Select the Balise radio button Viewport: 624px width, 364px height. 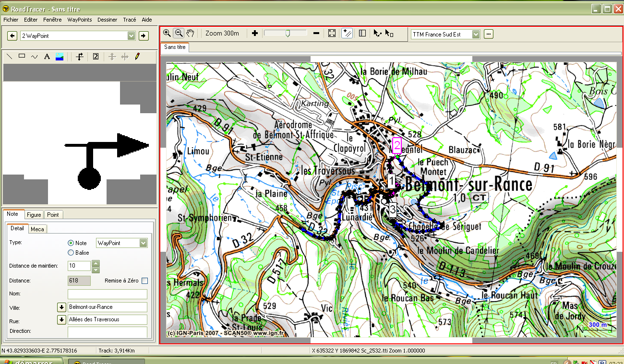point(71,252)
